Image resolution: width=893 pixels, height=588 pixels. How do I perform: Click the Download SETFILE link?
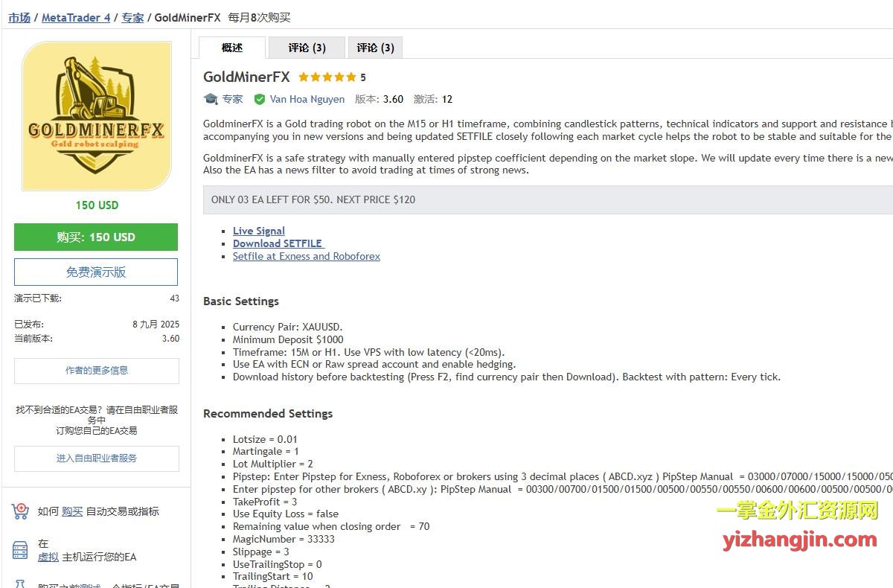(278, 243)
